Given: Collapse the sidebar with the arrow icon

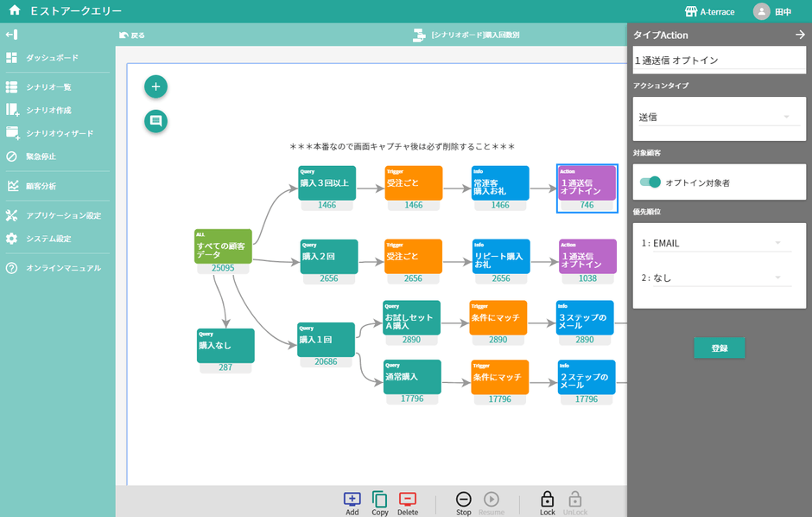Looking at the screenshot, I should (11, 35).
